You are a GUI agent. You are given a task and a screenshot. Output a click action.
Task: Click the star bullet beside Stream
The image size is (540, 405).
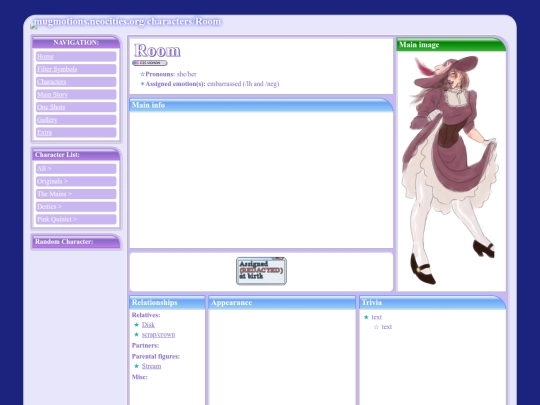136,366
